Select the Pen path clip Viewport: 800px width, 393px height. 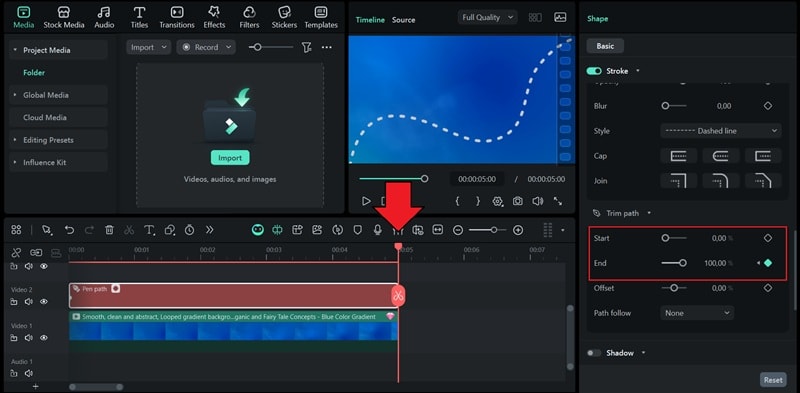point(233,296)
